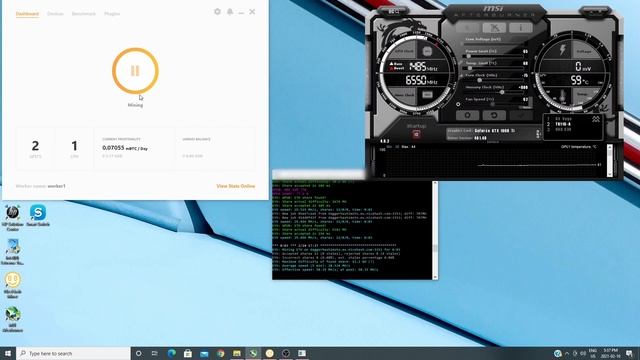Viewport: 640px width, 360px height.
Task: Click the Fan Speed slider handle
Action: click(493, 104)
